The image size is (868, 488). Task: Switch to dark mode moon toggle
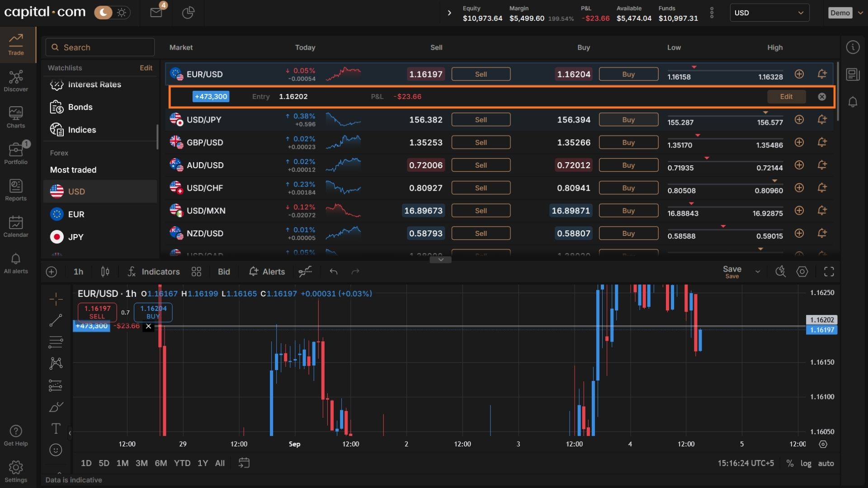point(104,13)
